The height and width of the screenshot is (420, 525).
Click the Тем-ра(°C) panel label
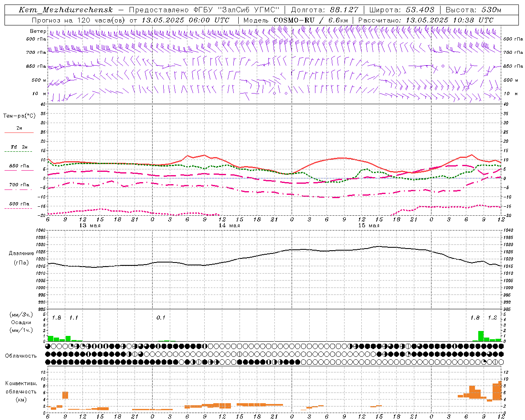coord(19,116)
